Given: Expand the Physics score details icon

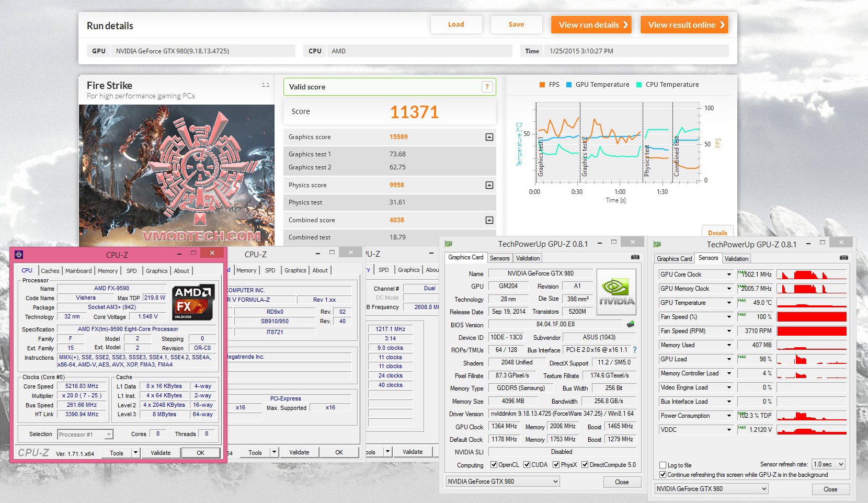Looking at the screenshot, I should pos(489,185).
